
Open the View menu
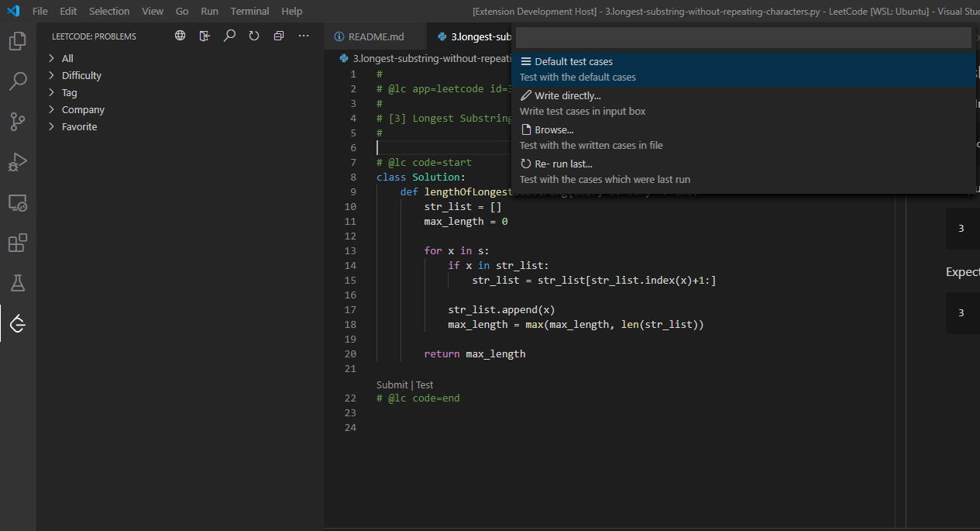coord(153,11)
